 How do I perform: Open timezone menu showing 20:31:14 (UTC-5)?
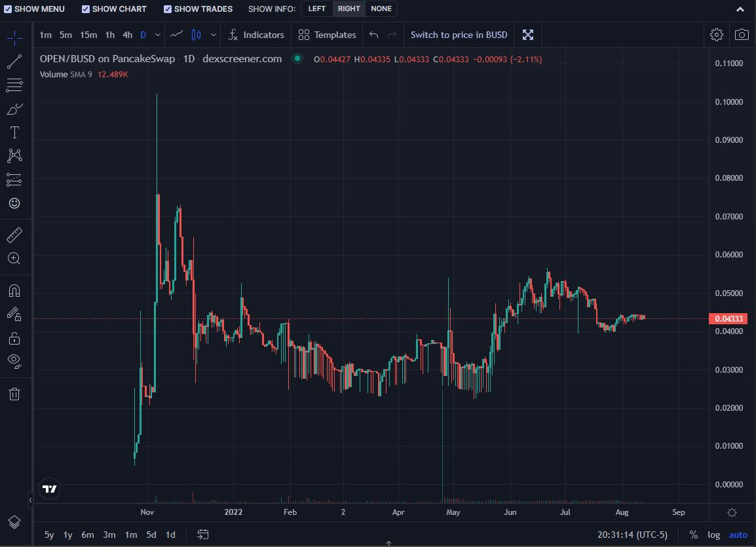pyautogui.click(x=632, y=535)
